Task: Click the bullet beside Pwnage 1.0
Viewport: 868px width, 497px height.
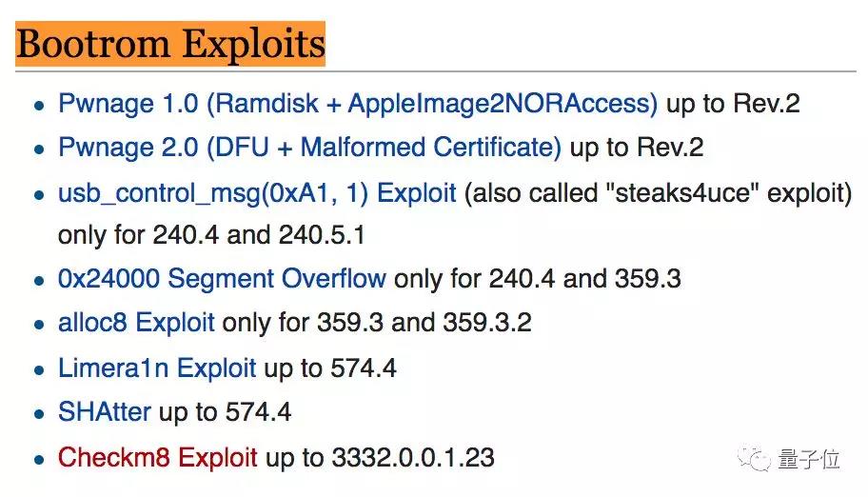Action: tap(39, 106)
